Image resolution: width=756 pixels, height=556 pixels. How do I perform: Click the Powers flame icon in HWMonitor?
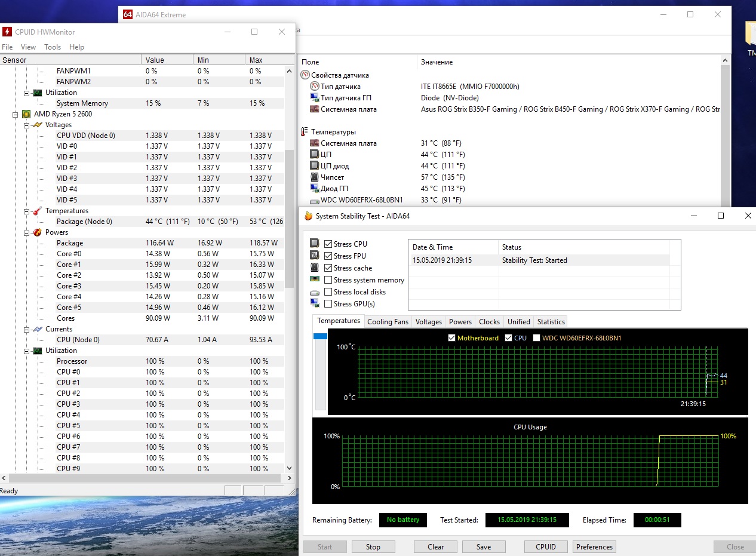click(x=37, y=232)
